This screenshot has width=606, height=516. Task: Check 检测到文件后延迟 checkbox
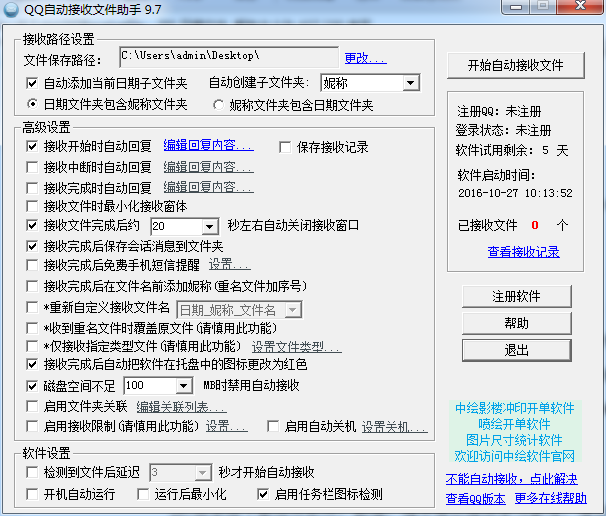[x=32, y=472]
